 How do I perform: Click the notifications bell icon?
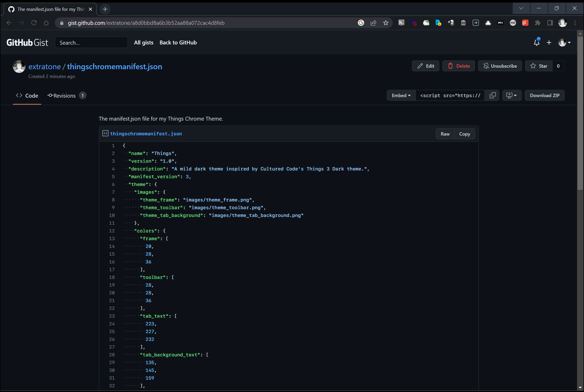536,43
